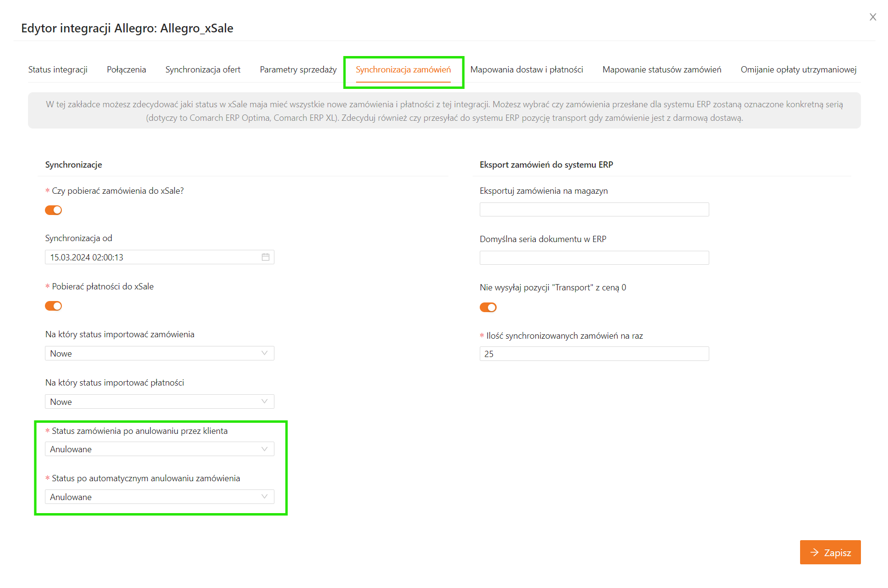This screenshot has width=888, height=588.
Task: Click Eksportuj zamówienia na magazyn input field
Action: (594, 209)
